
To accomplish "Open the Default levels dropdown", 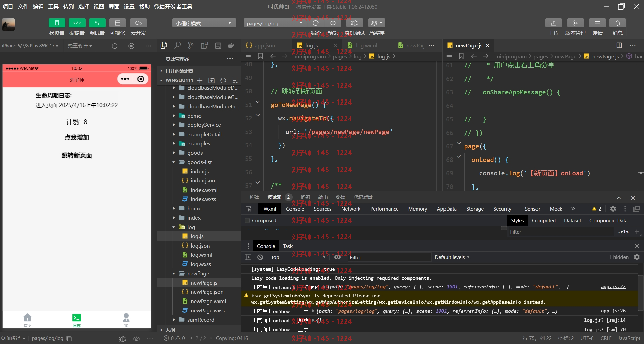I will 452,257.
